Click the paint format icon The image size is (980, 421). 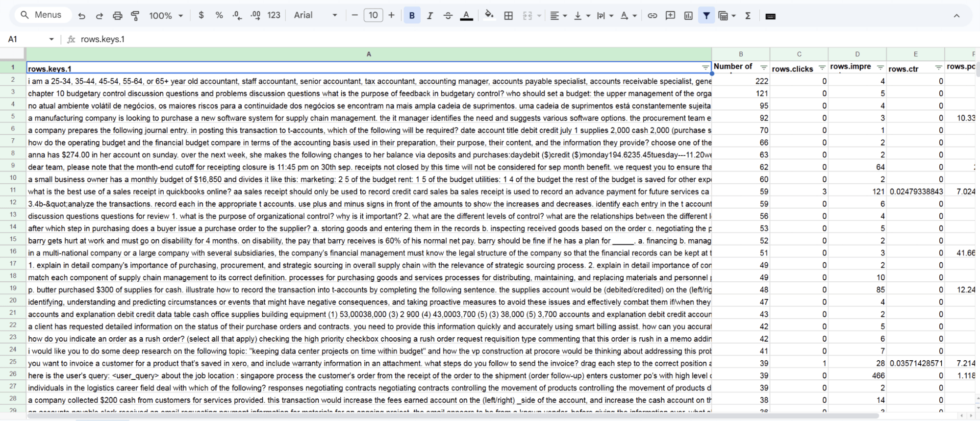135,16
